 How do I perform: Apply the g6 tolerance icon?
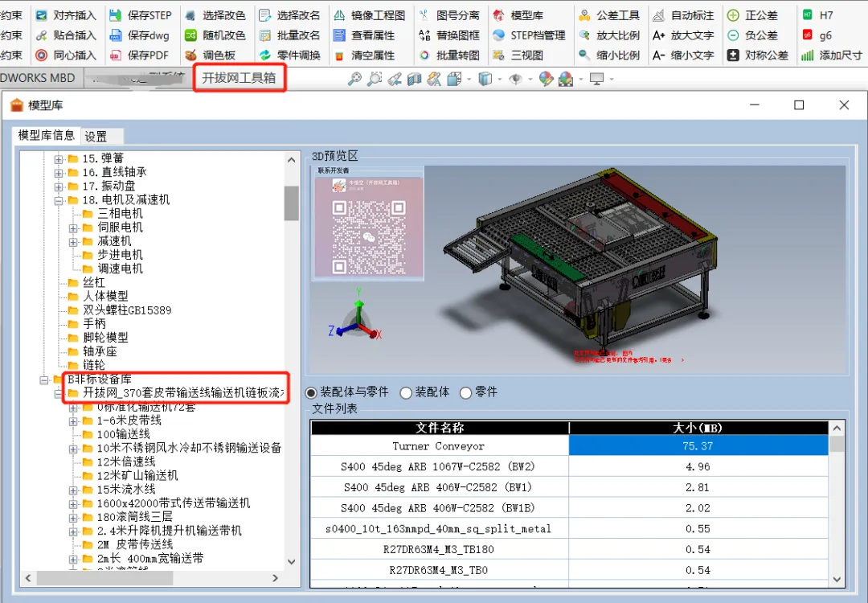click(x=808, y=35)
